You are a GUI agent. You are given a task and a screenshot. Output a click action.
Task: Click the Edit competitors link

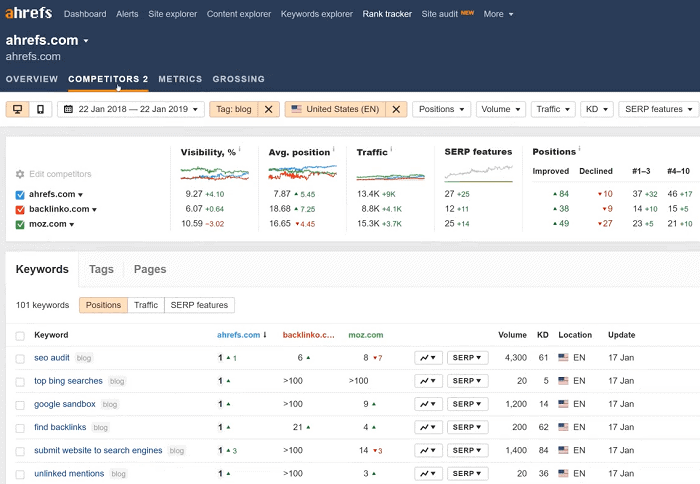coord(60,174)
